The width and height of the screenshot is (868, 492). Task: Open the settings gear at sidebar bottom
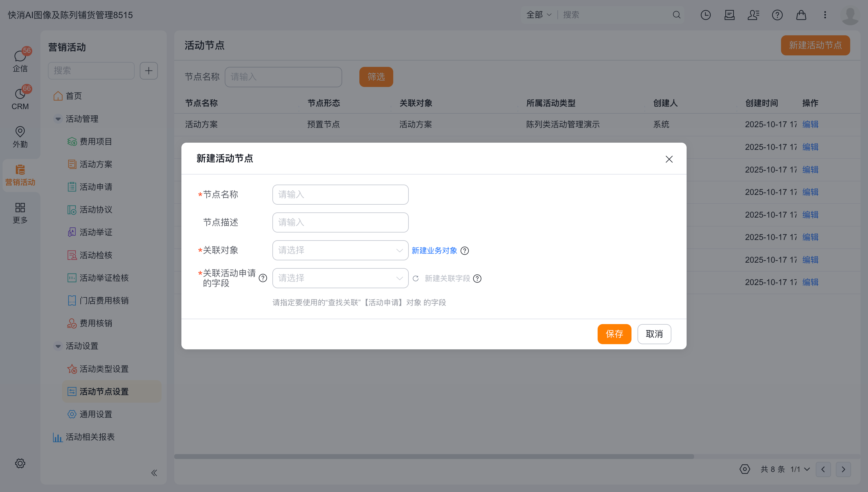point(20,463)
